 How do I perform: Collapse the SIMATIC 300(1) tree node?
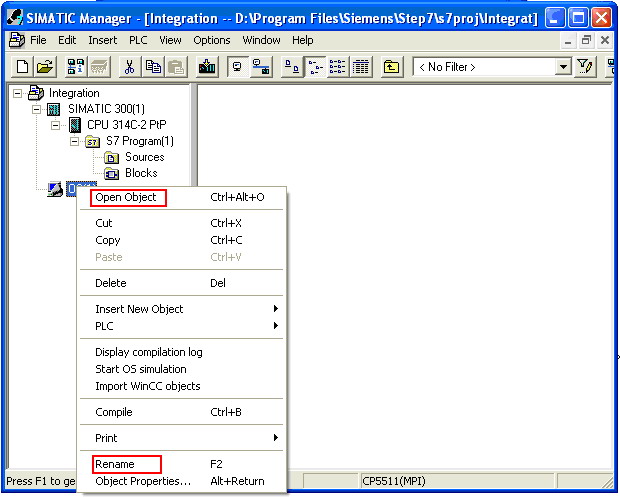coord(36,109)
